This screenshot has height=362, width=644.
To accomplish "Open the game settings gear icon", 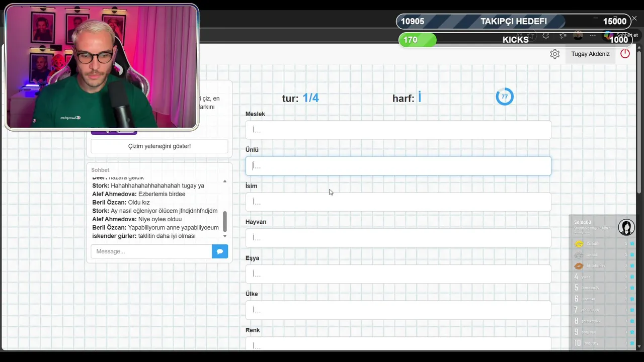I will [x=554, y=54].
